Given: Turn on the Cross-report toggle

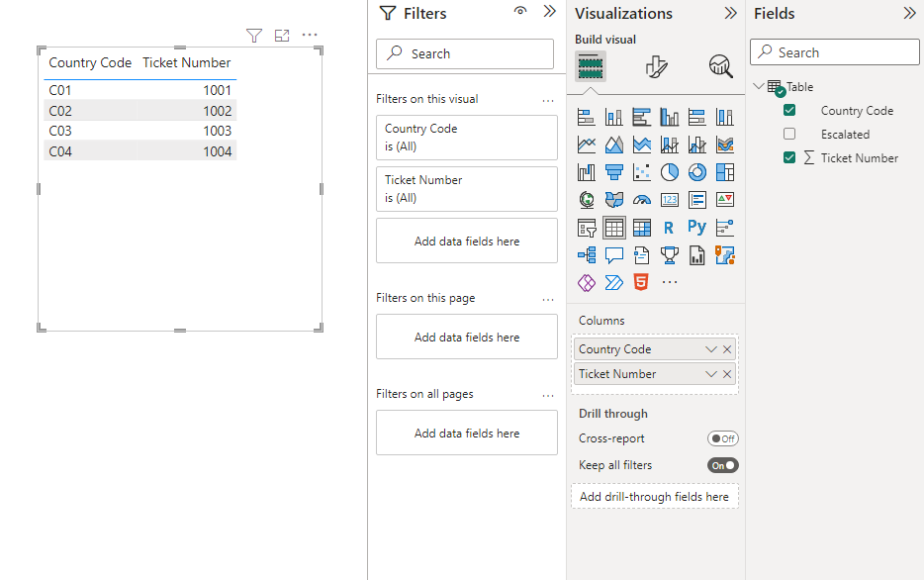Looking at the screenshot, I should 723,438.
